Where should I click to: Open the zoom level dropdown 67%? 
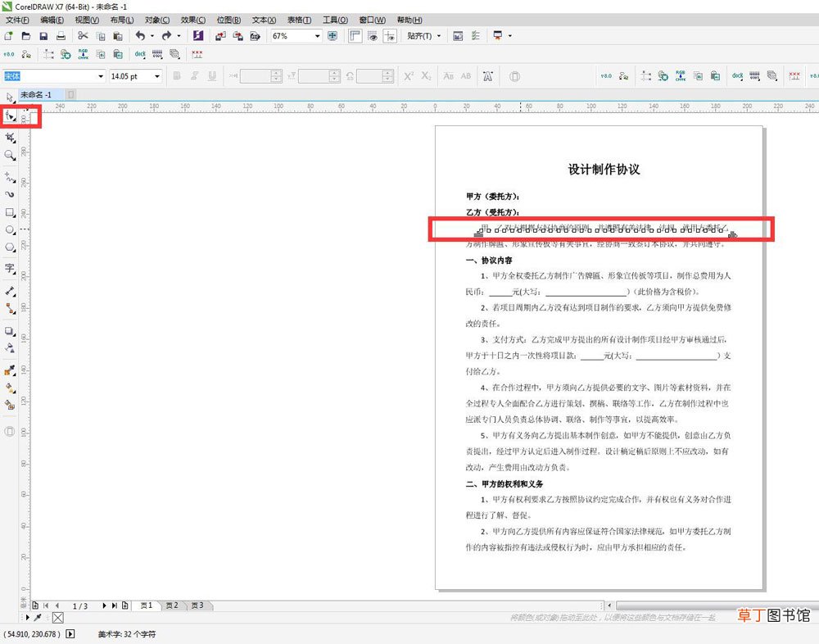pyautogui.click(x=317, y=36)
